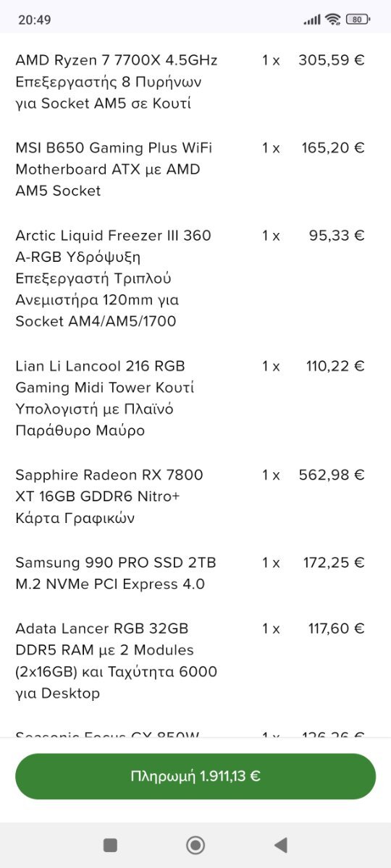
Task: Open the MSI B650 Gaming Plus WiFi item
Action: coord(114,169)
